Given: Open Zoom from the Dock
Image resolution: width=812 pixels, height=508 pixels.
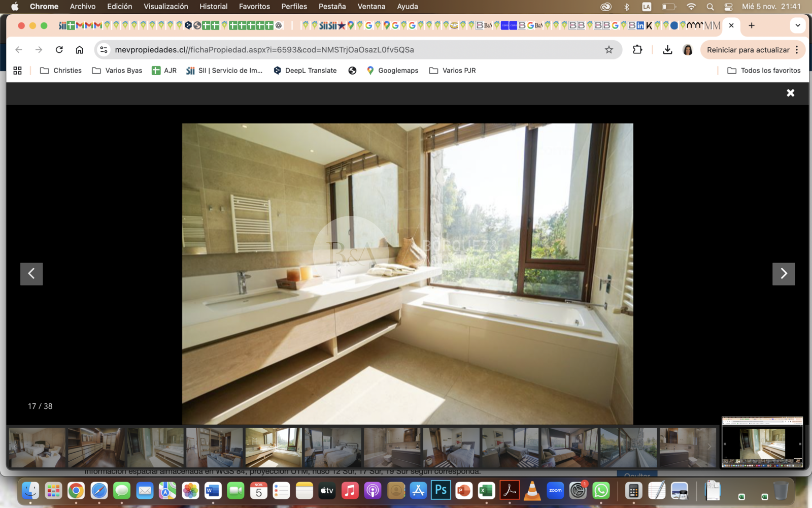Looking at the screenshot, I should (555, 491).
